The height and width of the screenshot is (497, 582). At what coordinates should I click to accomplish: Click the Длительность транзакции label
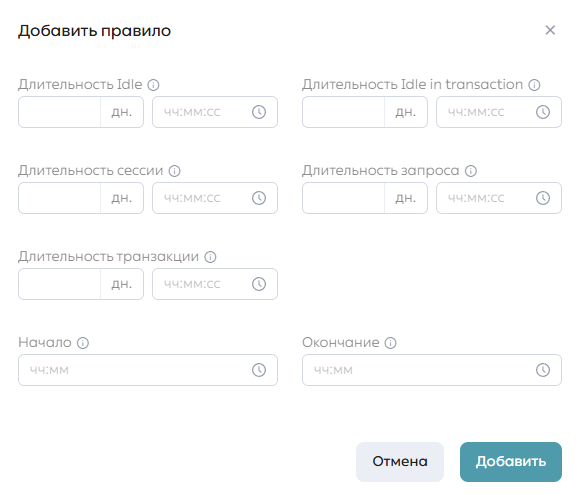coord(108,257)
